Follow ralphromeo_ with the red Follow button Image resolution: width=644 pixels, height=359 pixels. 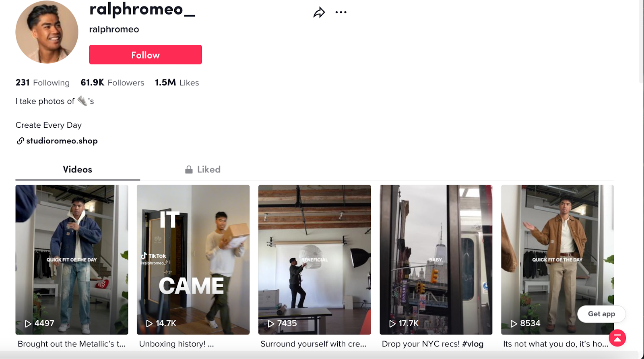[x=145, y=54]
